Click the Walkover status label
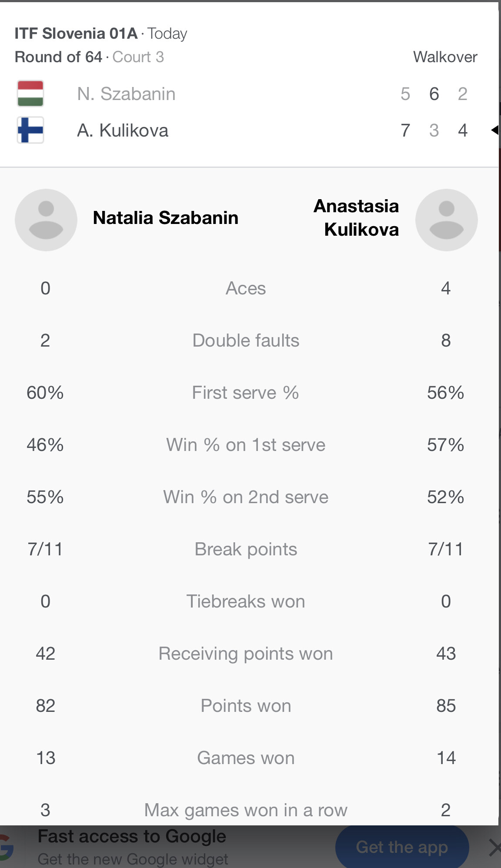501x868 pixels. [445, 57]
